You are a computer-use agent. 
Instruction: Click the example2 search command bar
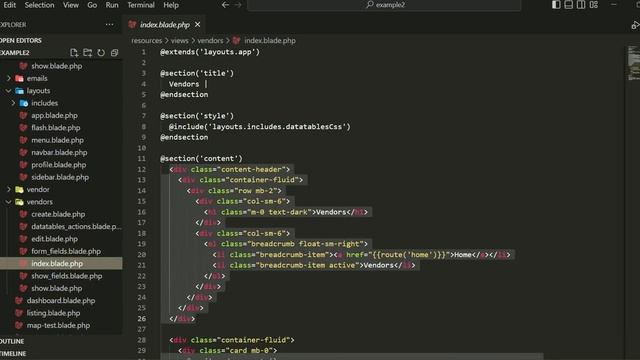[x=384, y=5]
